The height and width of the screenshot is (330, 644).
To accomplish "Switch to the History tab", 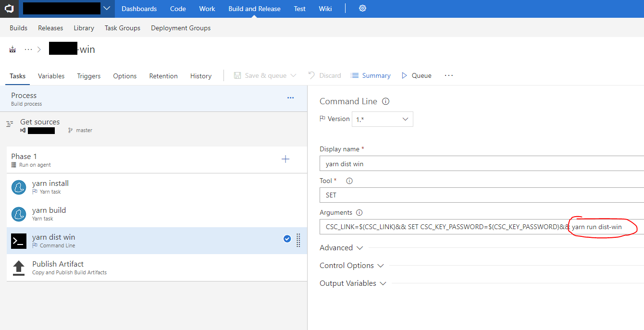I will pos(201,76).
